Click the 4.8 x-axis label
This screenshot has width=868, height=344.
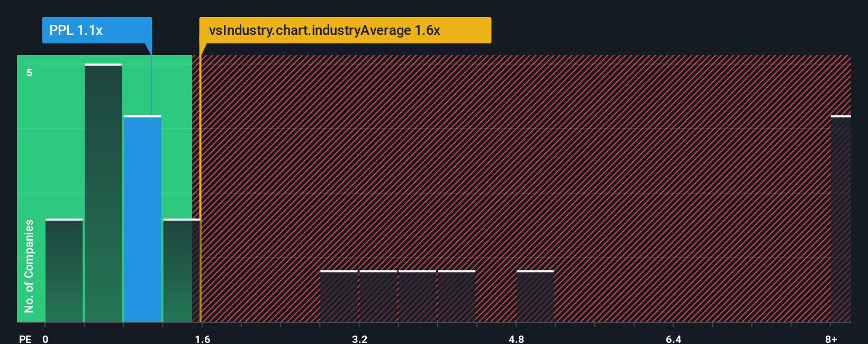[516, 339]
